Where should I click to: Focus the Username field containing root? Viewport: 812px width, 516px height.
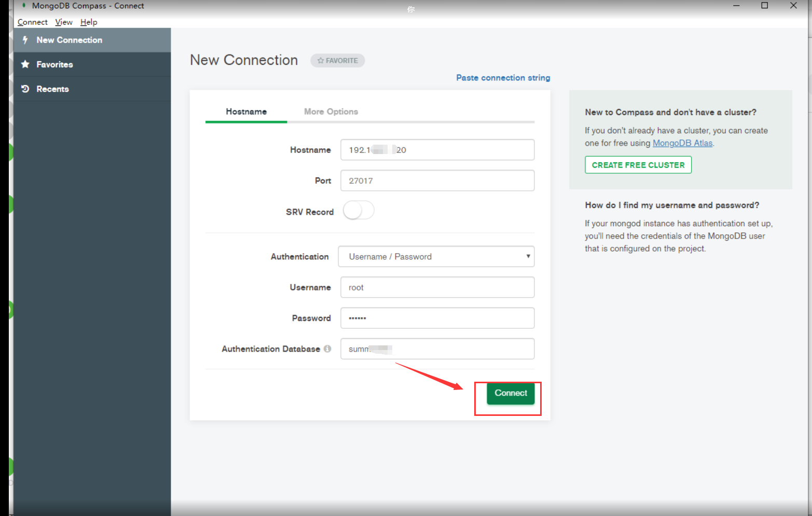437,287
